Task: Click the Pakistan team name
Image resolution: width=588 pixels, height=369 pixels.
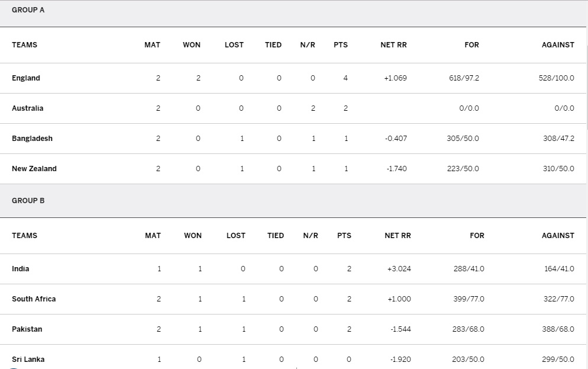Action: (x=27, y=329)
